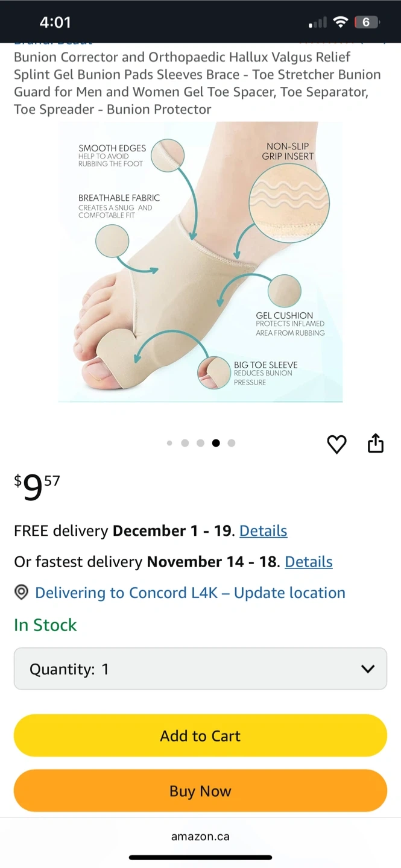
Task: Tap the bunion sleeve product image
Action: (200, 262)
